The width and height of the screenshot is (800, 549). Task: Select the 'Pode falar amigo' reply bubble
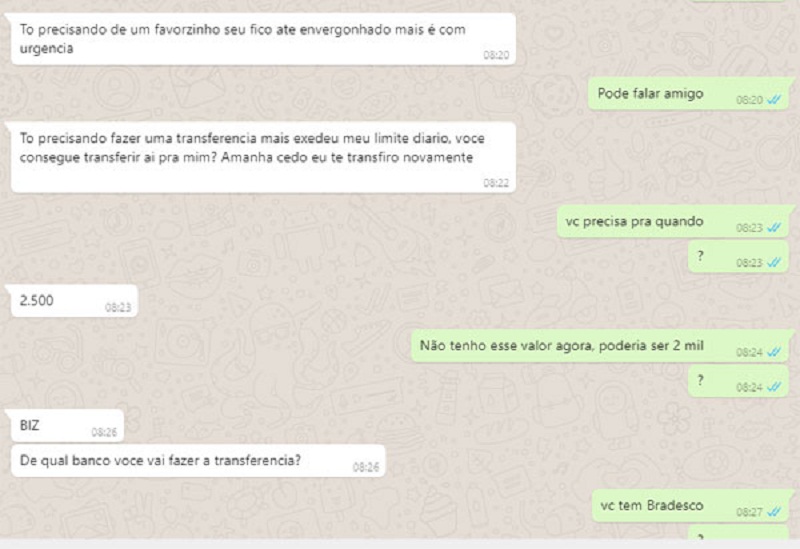point(689,94)
